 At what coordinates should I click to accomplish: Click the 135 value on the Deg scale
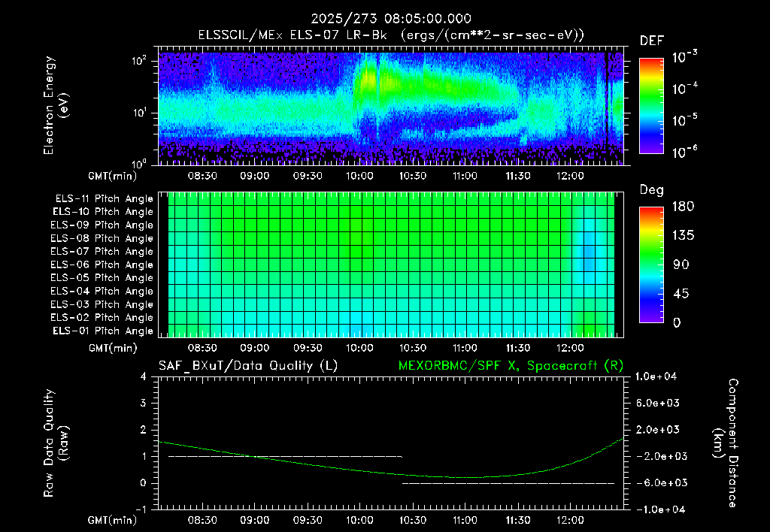683,236
